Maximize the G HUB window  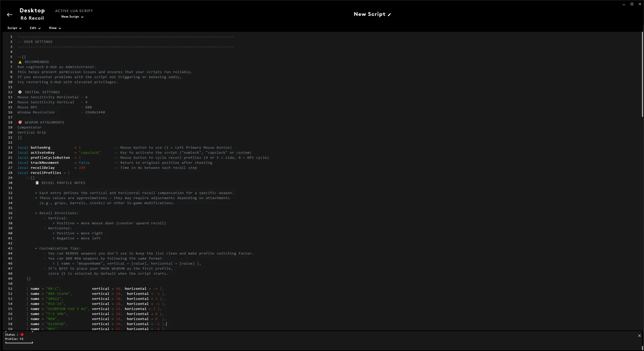632,4
